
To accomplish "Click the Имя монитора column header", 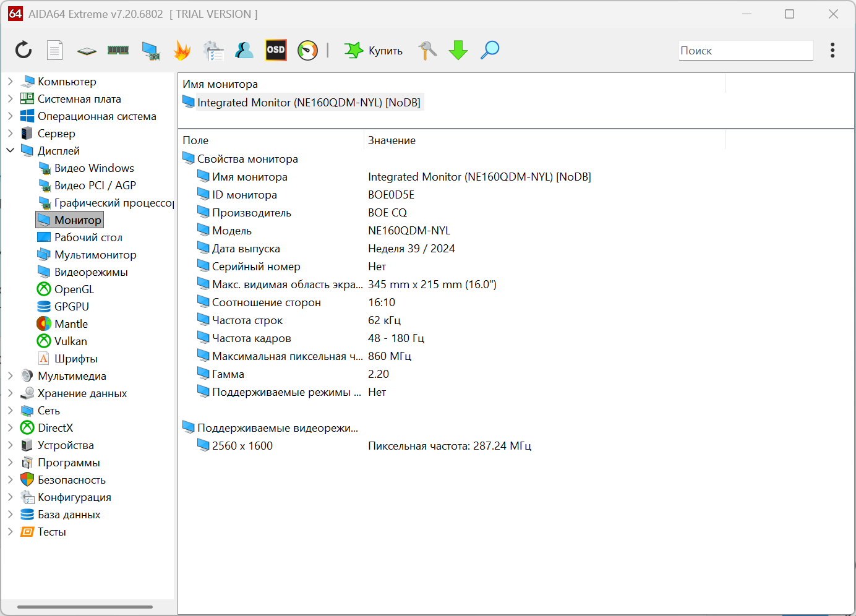I will 452,84.
